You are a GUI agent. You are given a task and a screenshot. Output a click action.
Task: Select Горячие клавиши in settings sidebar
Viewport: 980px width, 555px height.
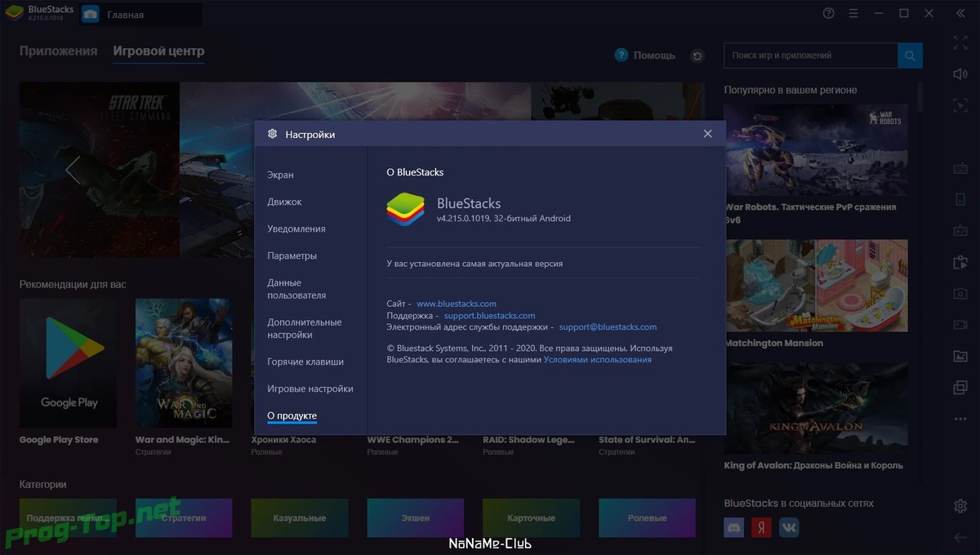tap(305, 362)
